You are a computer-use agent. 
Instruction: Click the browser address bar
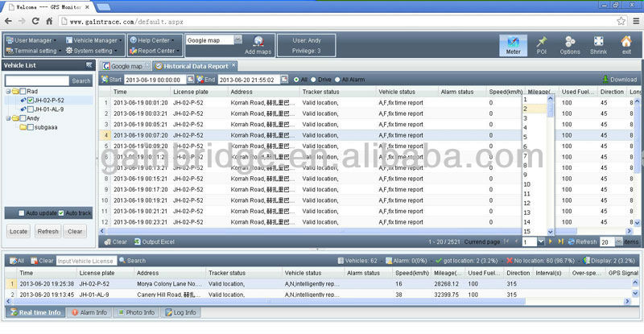[336, 22]
